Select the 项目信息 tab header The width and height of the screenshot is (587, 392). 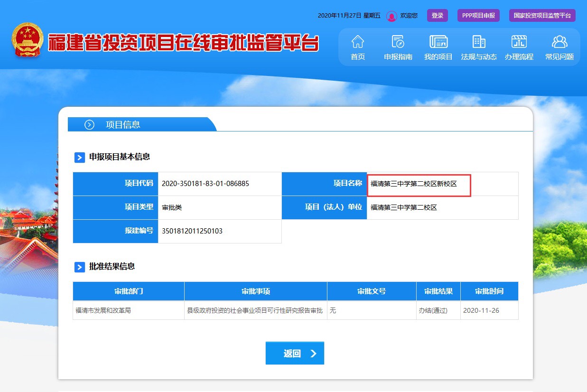(x=142, y=124)
